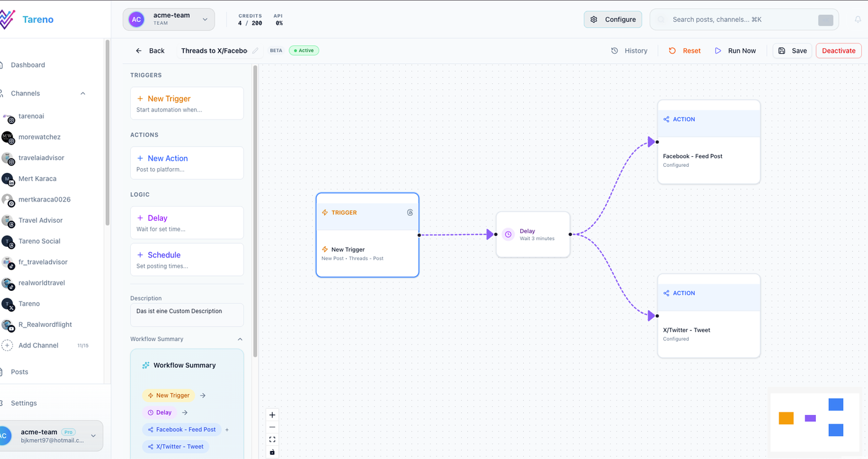The image size is (868, 459).
Task: Expand the account menu chevron at bottom
Action: coord(94,436)
